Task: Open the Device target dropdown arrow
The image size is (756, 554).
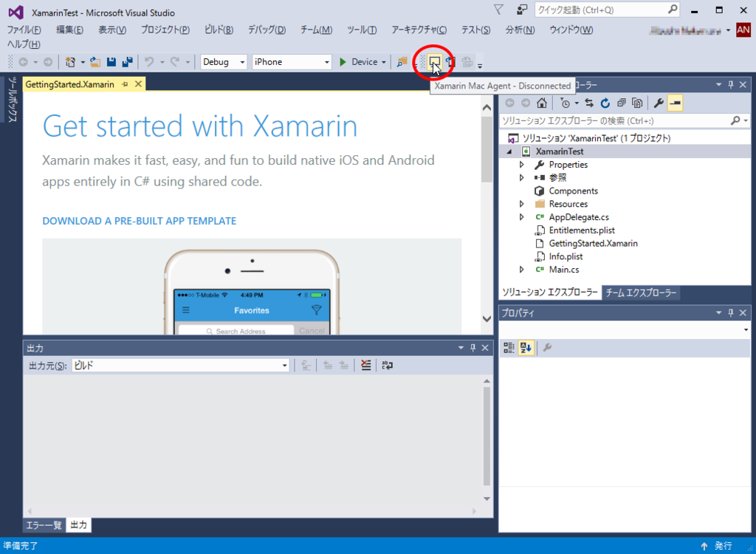Action: [384, 62]
